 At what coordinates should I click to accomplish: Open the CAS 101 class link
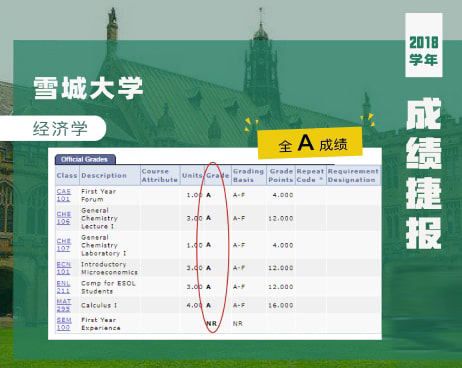tap(63, 195)
